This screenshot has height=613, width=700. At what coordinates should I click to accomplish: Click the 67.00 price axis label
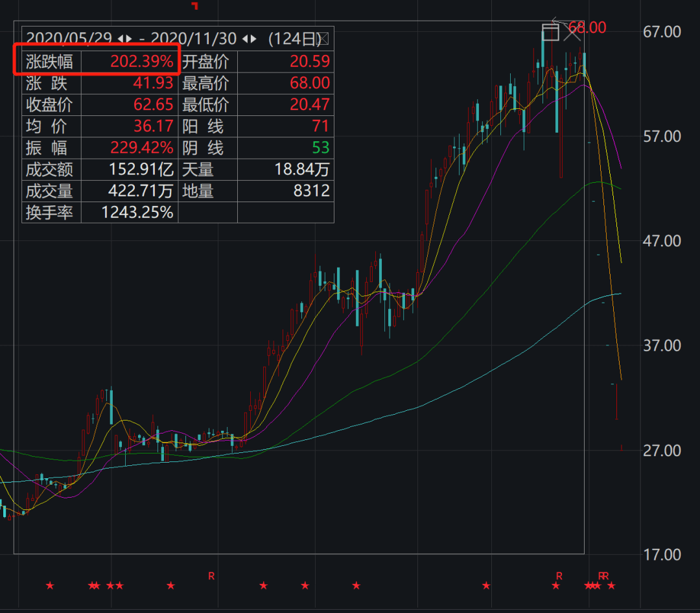tap(662, 32)
